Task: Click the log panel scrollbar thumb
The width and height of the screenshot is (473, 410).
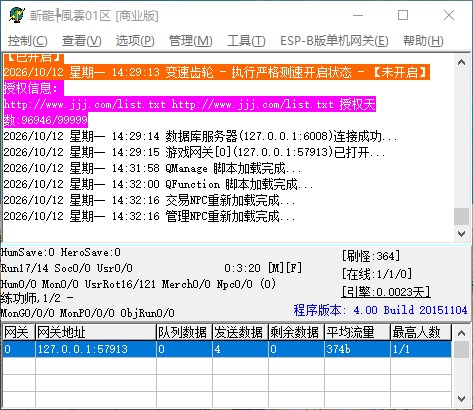Action: [462, 216]
